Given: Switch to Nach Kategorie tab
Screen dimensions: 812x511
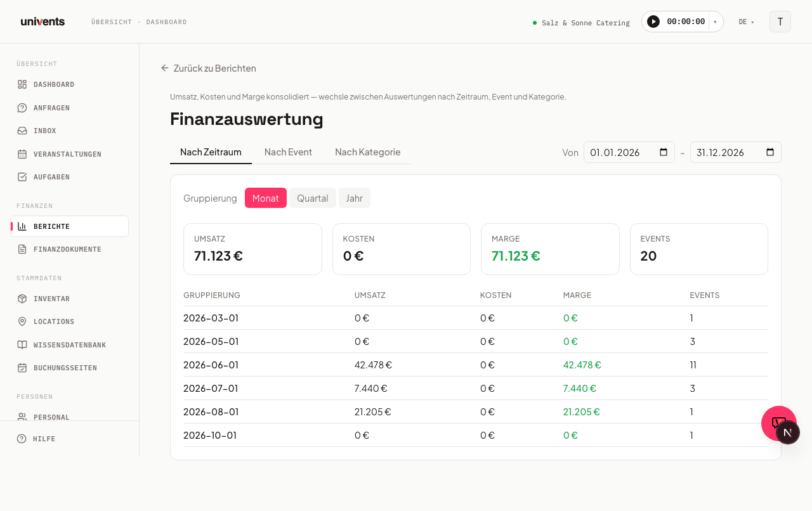Looking at the screenshot, I should (368, 152).
